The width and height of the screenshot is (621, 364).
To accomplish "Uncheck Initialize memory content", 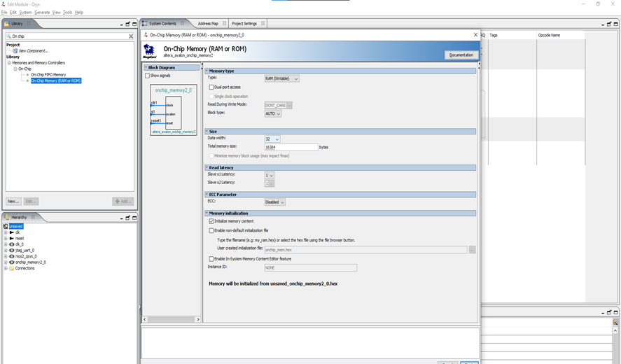I will 212,221.
